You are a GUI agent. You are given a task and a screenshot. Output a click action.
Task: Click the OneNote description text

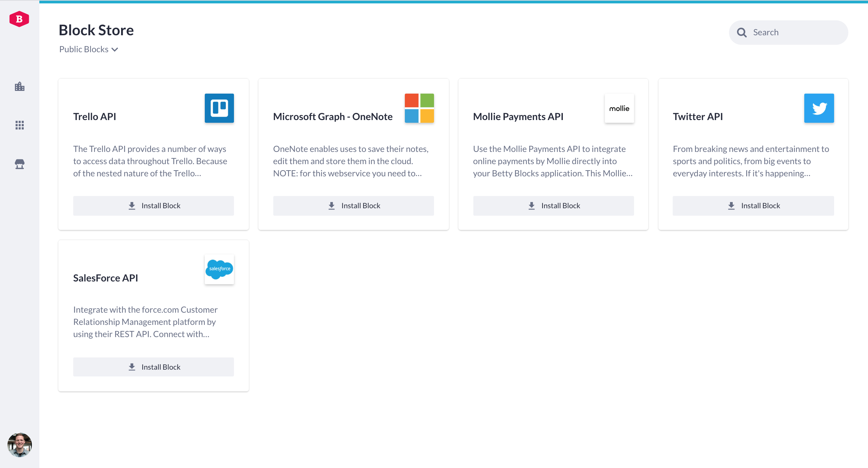coord(351,161)
